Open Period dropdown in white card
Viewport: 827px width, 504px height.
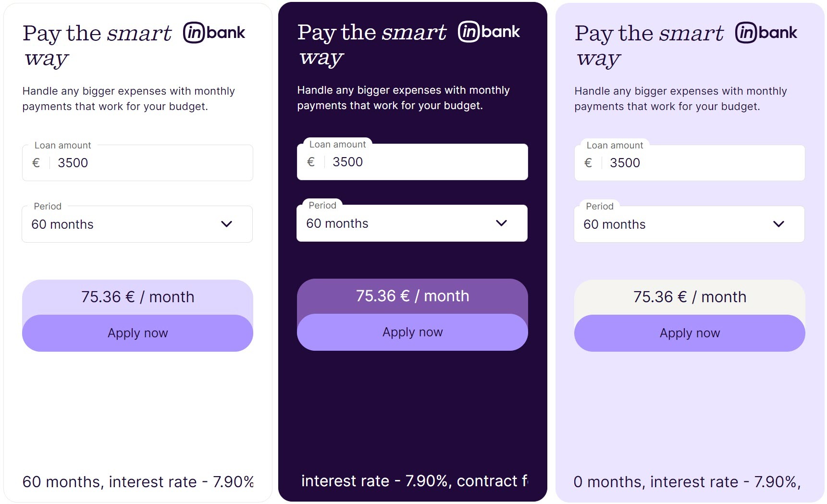(x=137, y=224)
